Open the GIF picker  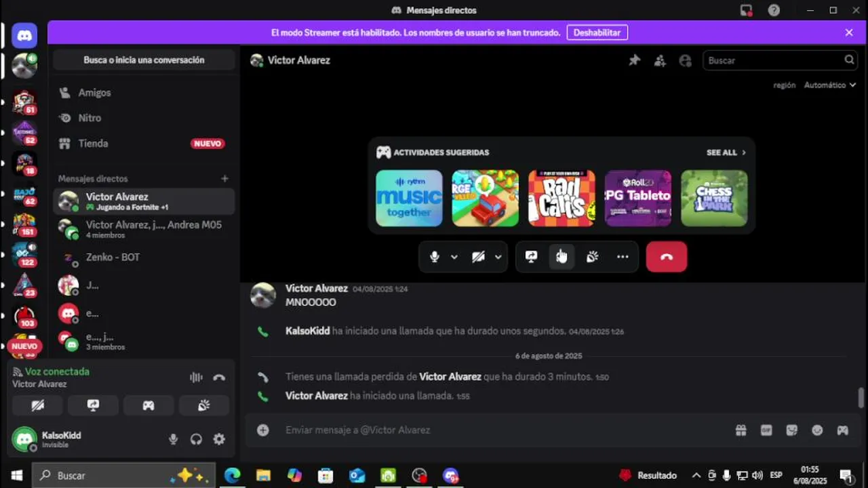[x=766, y=430]
